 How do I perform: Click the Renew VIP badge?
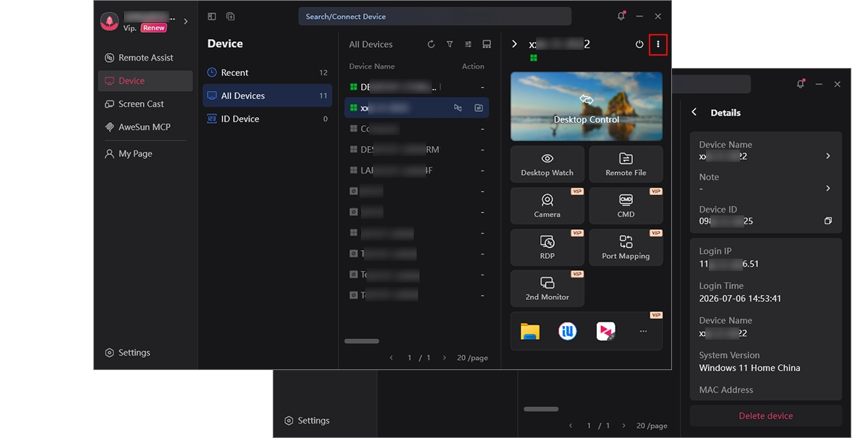(153, 28)
